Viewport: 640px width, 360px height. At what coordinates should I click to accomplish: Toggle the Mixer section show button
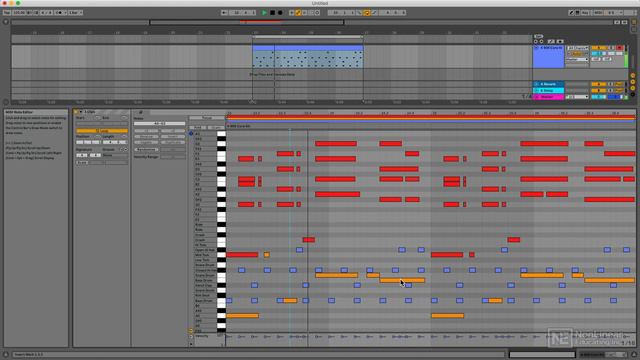[633, 88]
